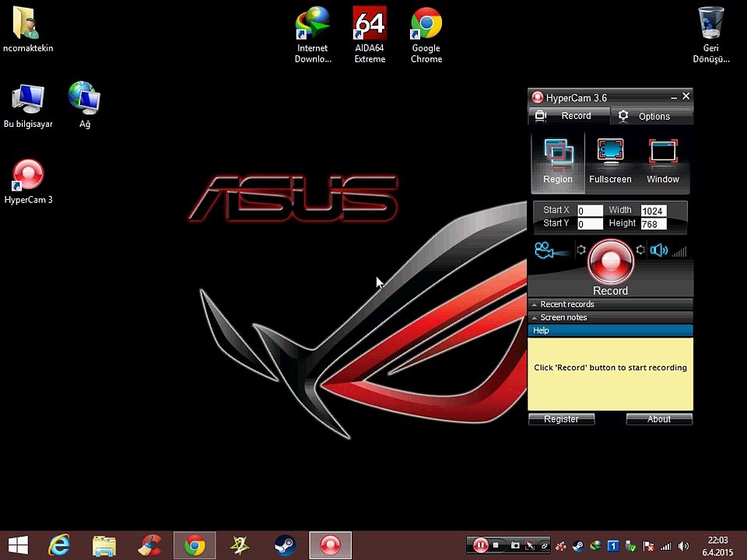Adjust the audio volume level bars in HyperCam
The width and height of the screenshot is (747, 560).
pos(679,252)
